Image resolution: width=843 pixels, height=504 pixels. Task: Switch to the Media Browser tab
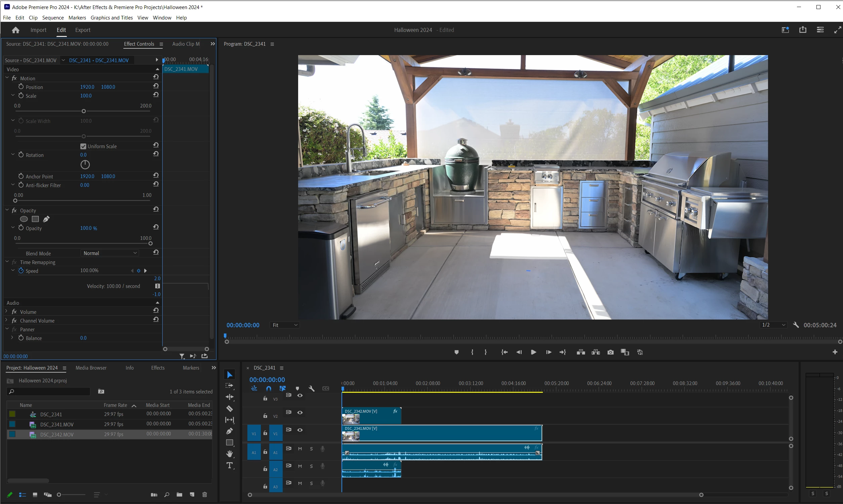[91, 368]
